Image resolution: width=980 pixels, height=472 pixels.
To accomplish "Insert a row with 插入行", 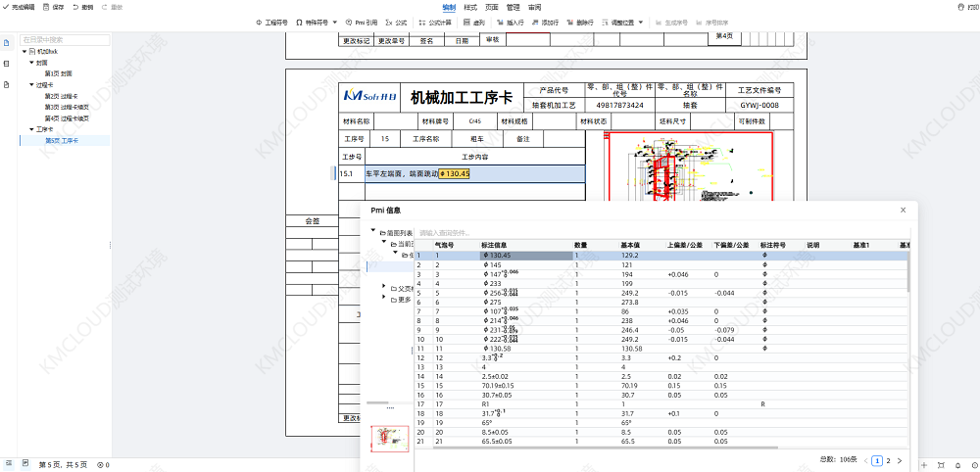I will [x=510, y=23].
